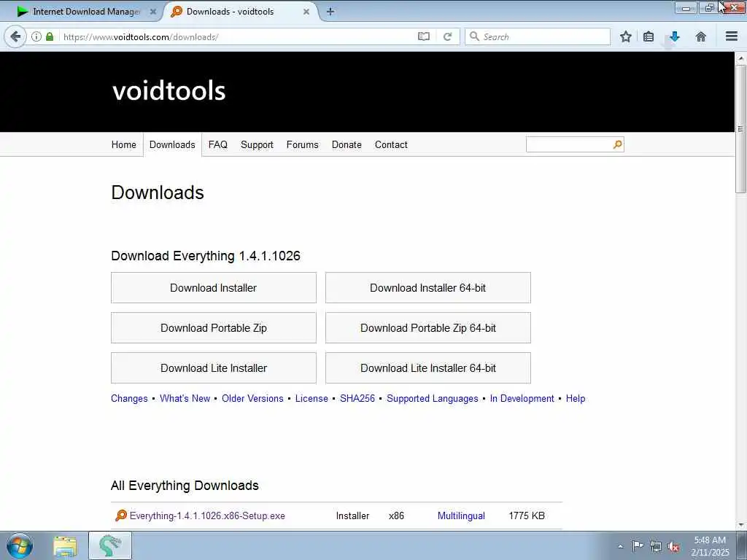Open Windows Explorer from taskbar

65,545
